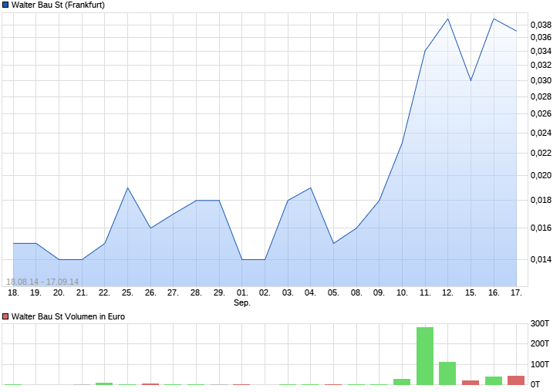Click the green volume bar for the 12th

pos(447,373)
